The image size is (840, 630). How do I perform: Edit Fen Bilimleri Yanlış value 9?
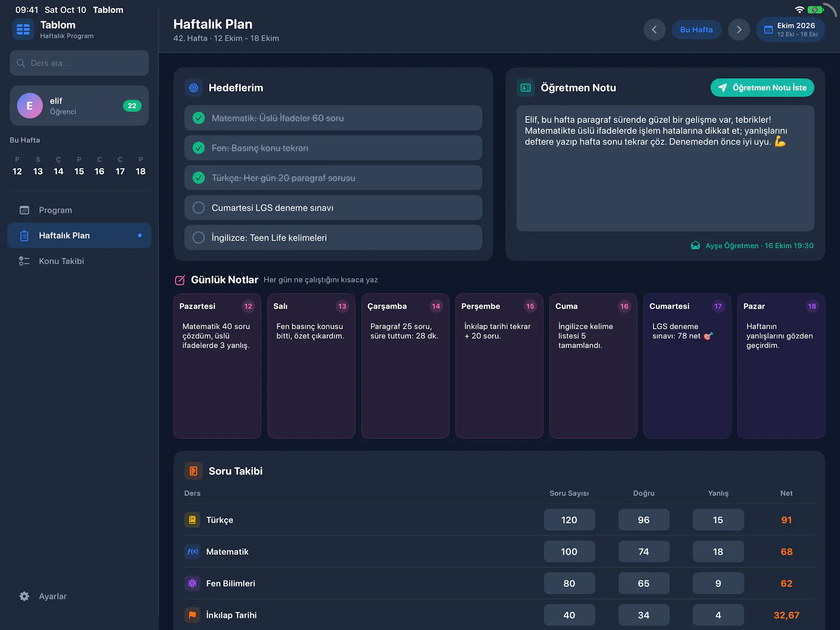(x=718, y=583)
